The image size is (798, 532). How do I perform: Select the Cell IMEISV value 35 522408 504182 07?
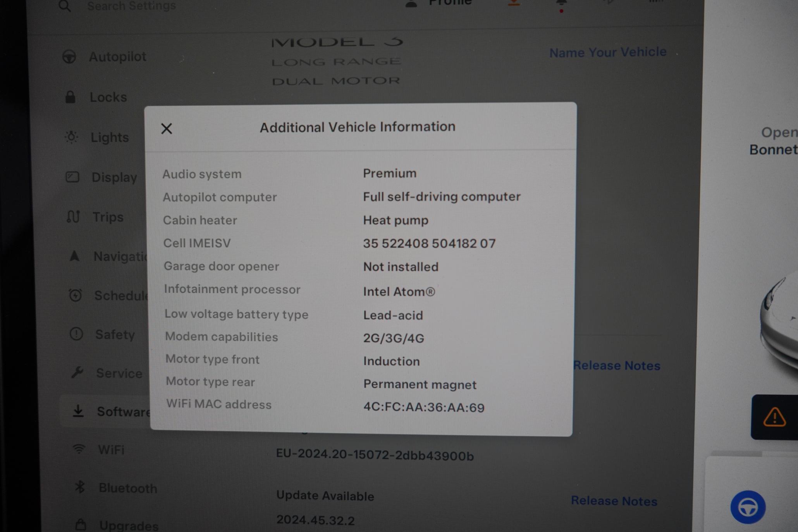[x=429, y=243]
